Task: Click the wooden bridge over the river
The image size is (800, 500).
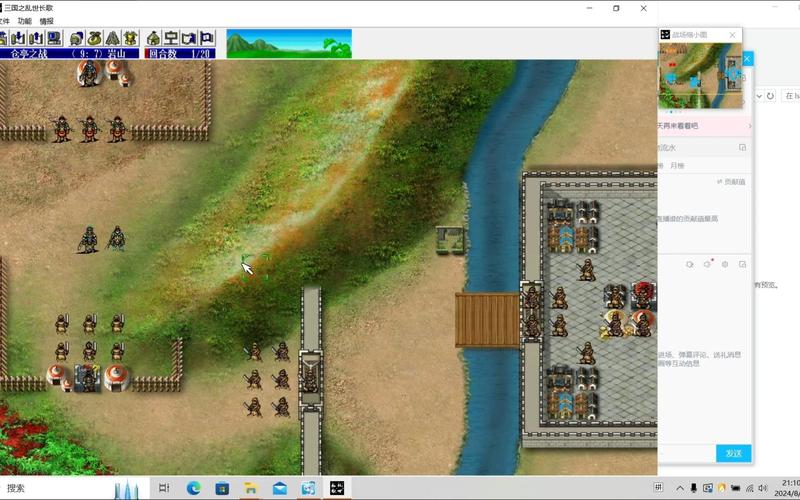Action: point(488,320)
